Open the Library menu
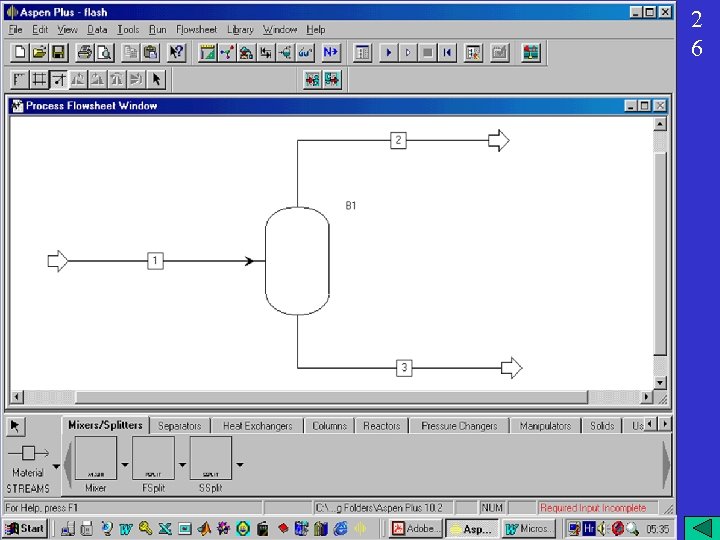The image size is (720, 540). click(240, 30)
